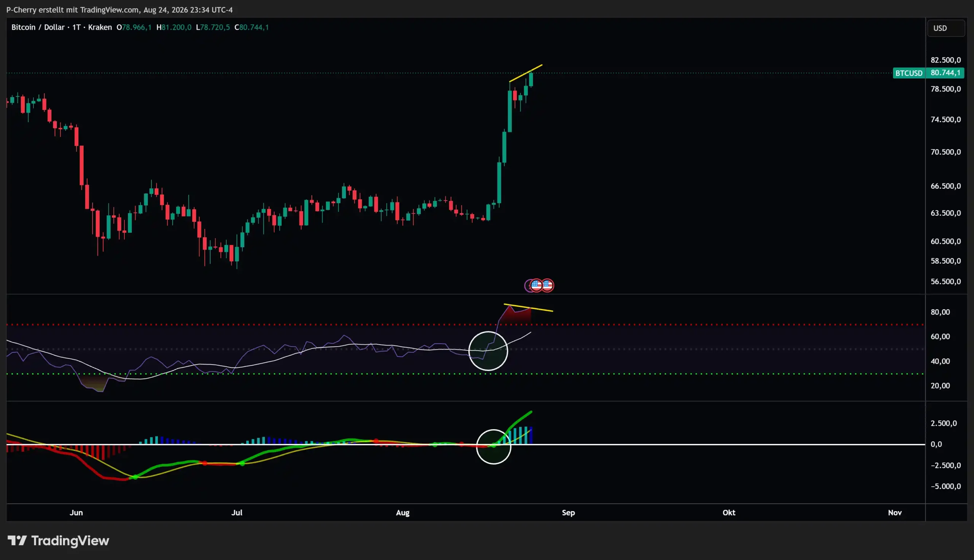Click the rightmost US flag event icon
Screen dimensions: 974x560
pyautogui.click(x=547, y=285)
